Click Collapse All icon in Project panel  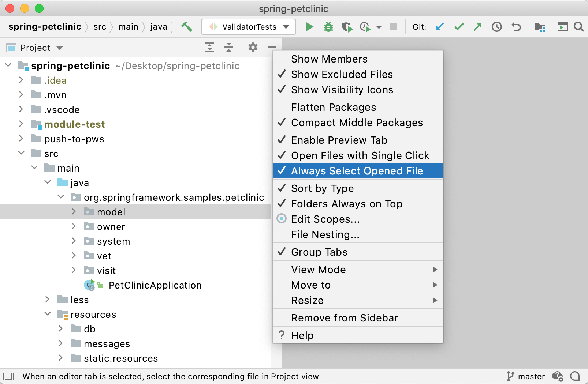229,47
